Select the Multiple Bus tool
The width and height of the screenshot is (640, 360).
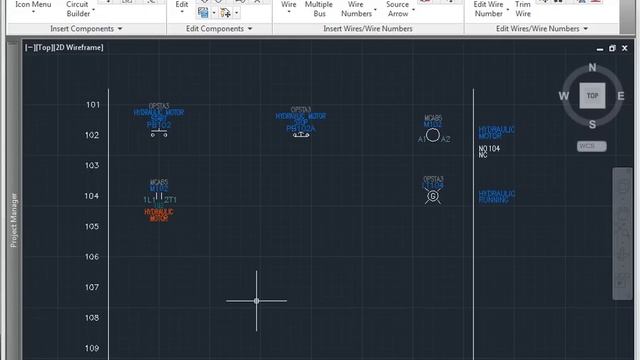click(319, 9)
